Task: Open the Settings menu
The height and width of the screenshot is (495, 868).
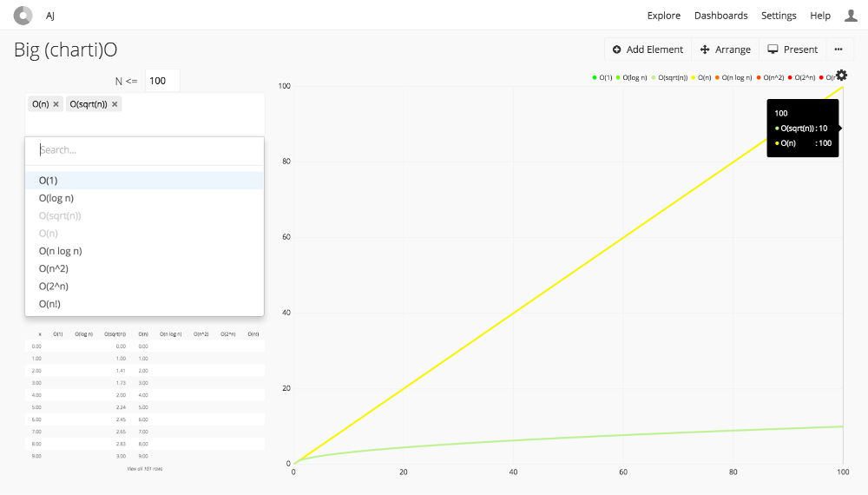Action: pos(779,16)
